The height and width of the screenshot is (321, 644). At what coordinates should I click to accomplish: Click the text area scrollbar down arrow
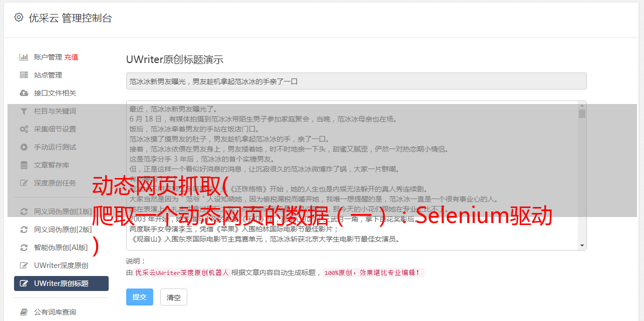[582, 245]
